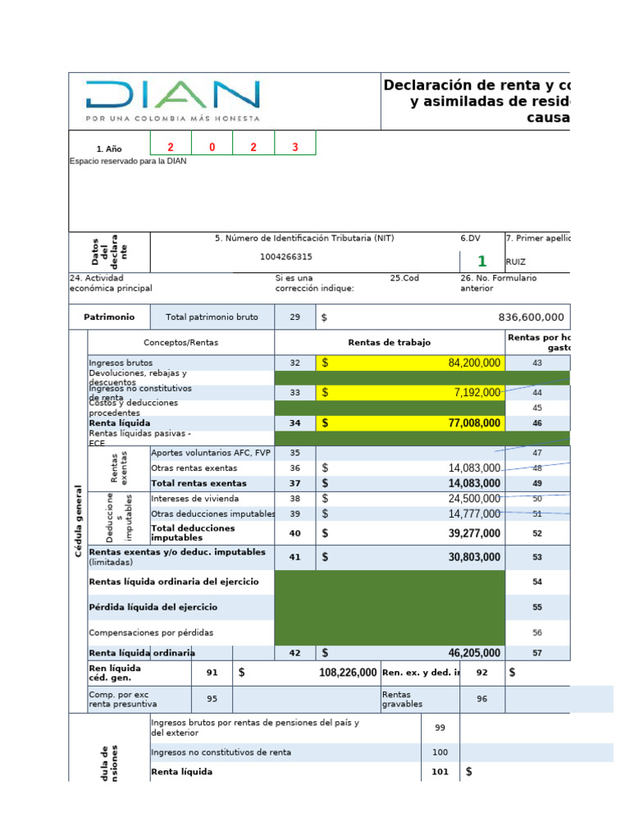
Task: Select Ingresos brutos value 84,200,000
Action: click(410, 363)
